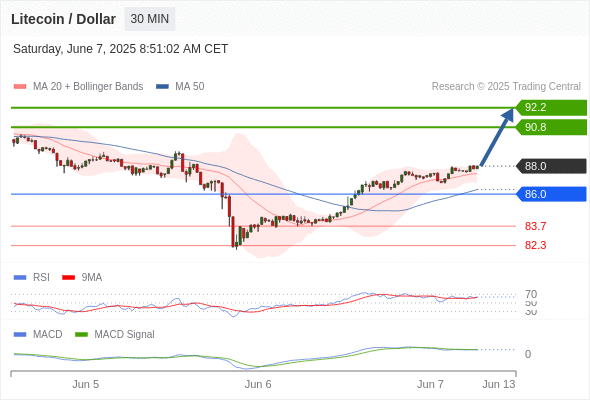Screen dimensions: 590x400
Task: Toggle the RSI legend entry
Action: [x=41, y=277]
